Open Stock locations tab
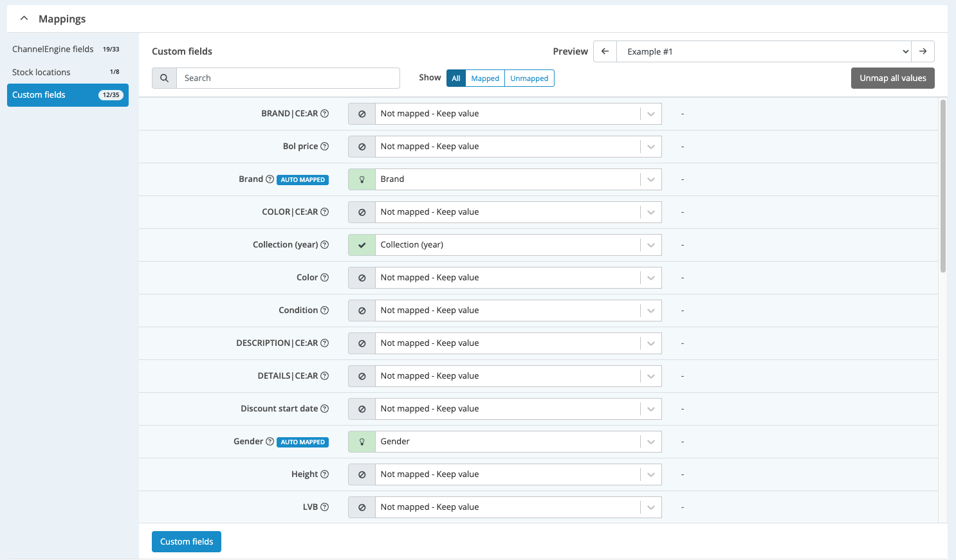 (68, 72)
